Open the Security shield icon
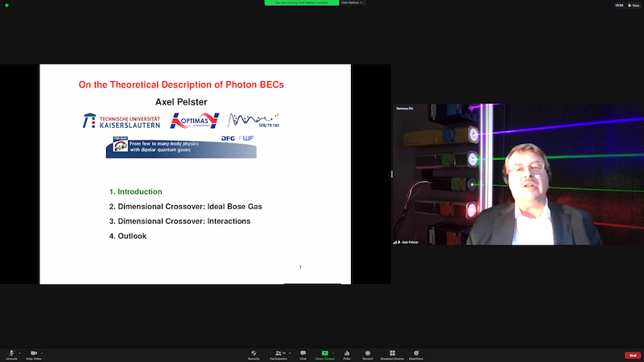 [254, 354]
